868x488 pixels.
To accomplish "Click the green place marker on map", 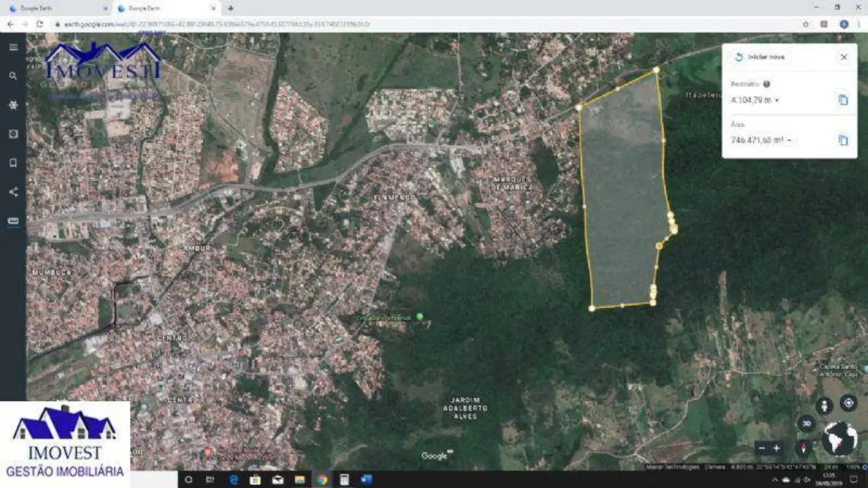I will (420, 317).
